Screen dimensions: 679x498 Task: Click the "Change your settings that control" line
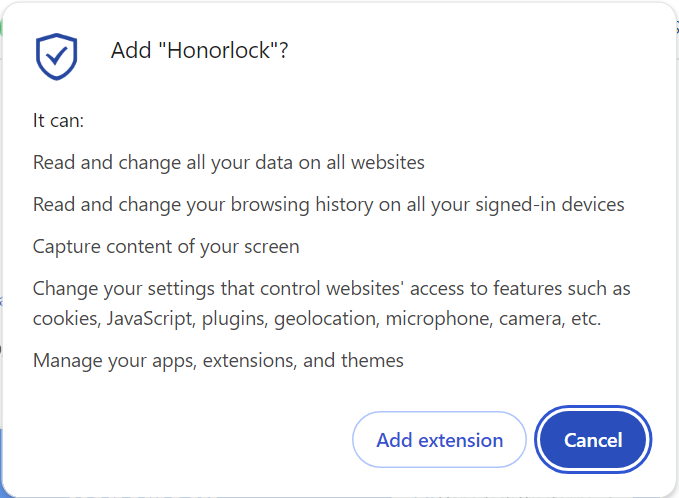[331, 288]
